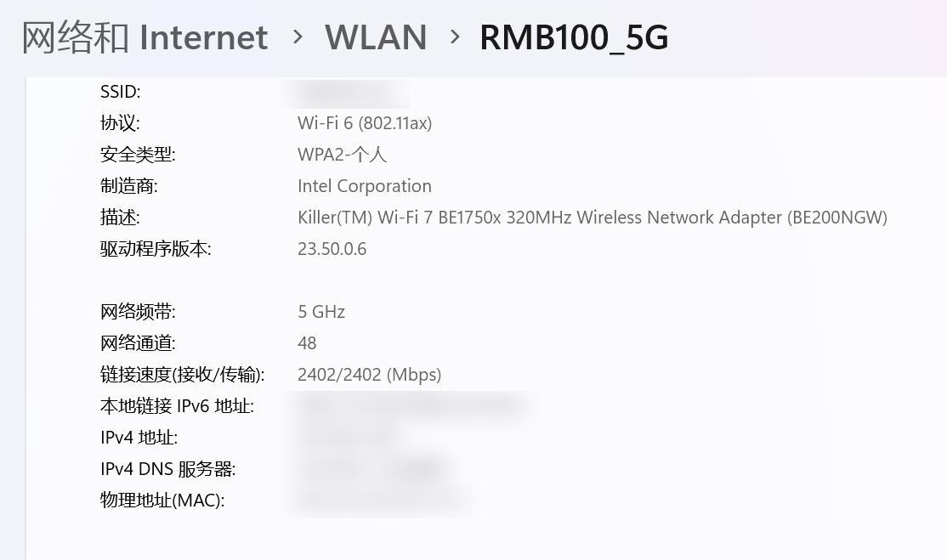Click the 5 GHz network band value
Viewport: 947px width, 560px height.
pyautogui.click(x=321, y=312)
